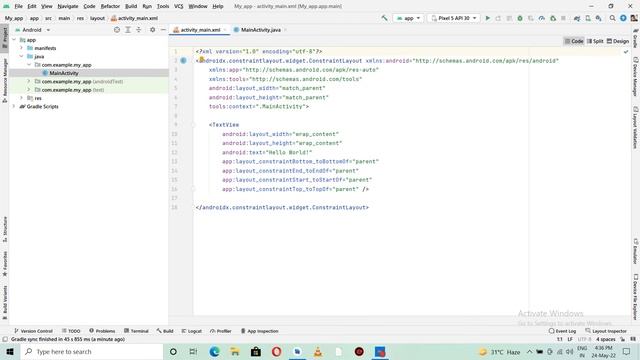Expand com.example.my_app (androidTest) package
Viewport: 640px width, 360px height.
pyautogui.click(x=29, y=81)
